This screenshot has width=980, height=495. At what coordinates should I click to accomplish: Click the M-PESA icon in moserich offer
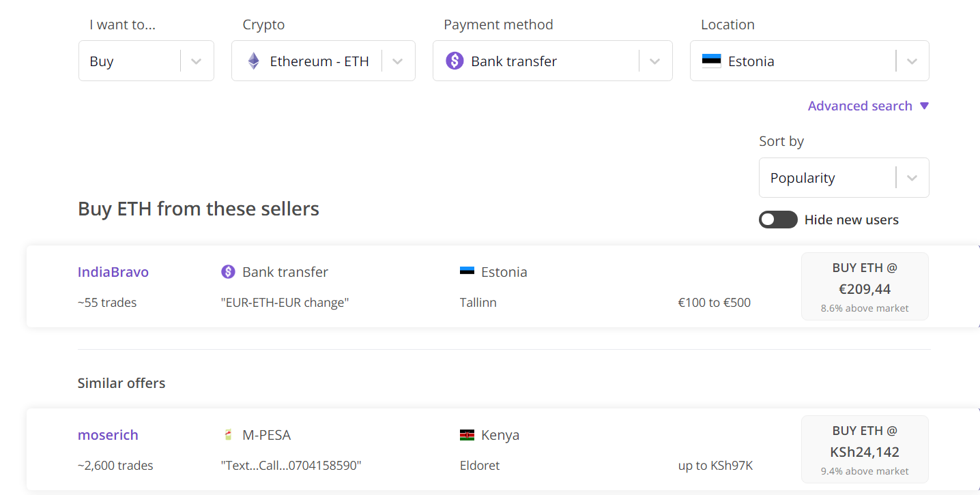(x=228, y=435)
